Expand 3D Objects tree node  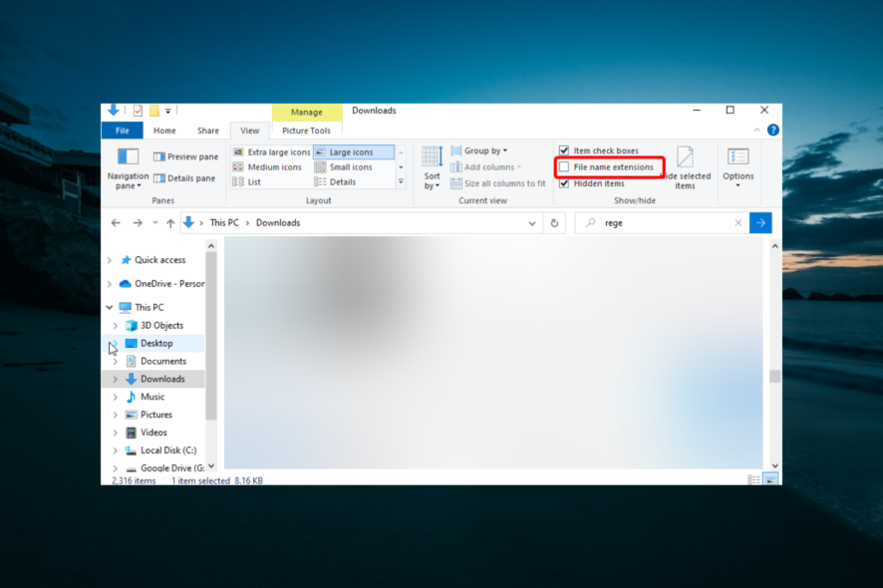click(116, 326)
